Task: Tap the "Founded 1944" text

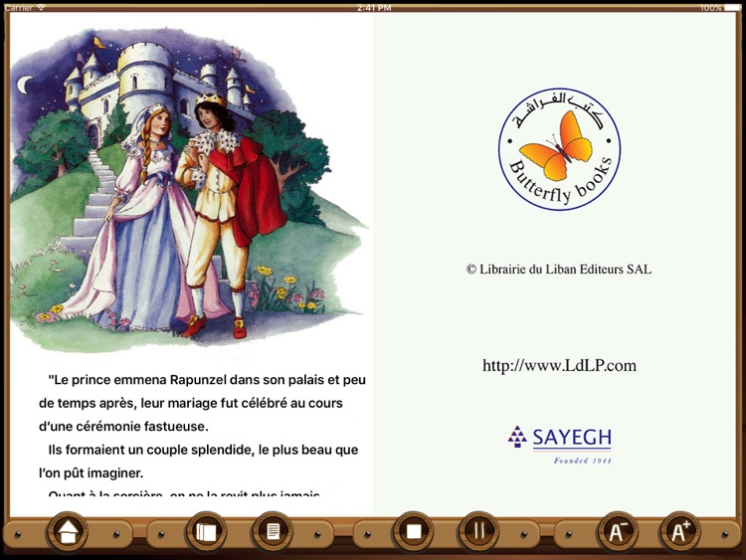Action: tap(582, 461)
